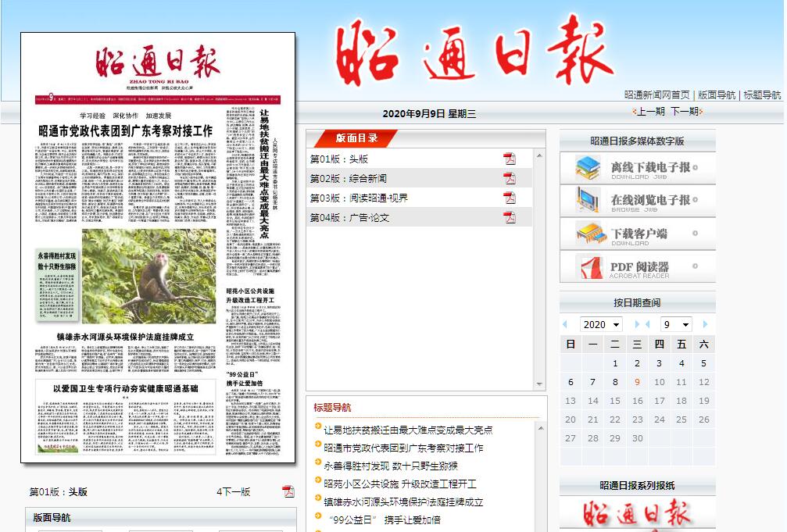Open PDF icon for 第01版 头版

510,159
